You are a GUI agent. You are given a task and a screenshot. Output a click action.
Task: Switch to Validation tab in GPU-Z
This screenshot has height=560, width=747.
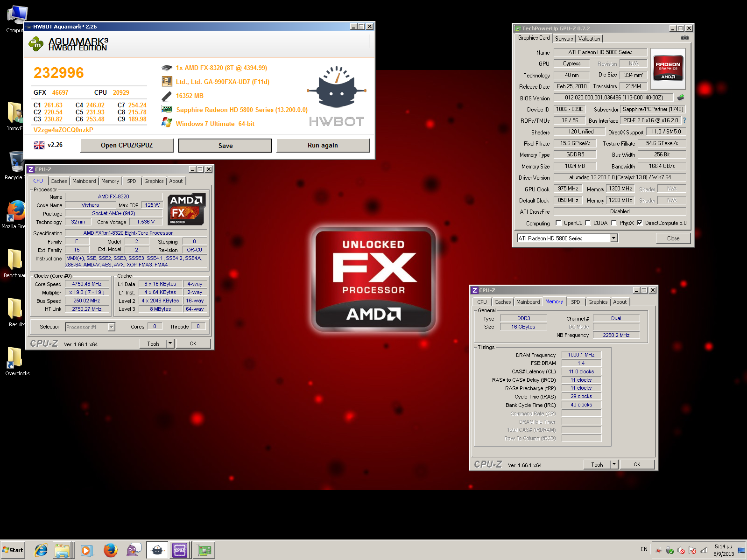tap(589, 39)
